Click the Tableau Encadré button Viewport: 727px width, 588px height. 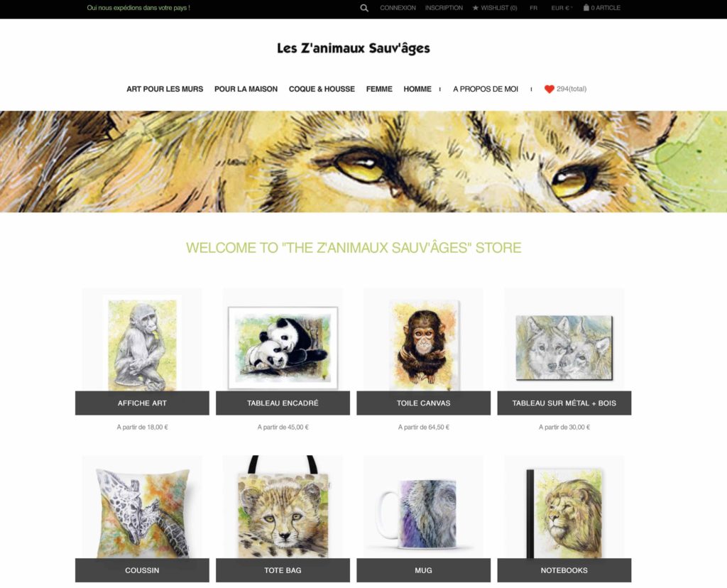pyautogui.click(x=283, y=403)
